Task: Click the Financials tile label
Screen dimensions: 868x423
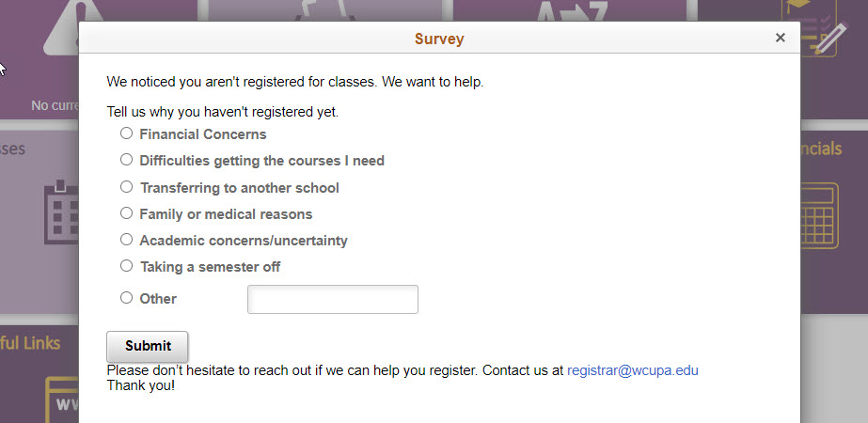Action: coord(821,149)
